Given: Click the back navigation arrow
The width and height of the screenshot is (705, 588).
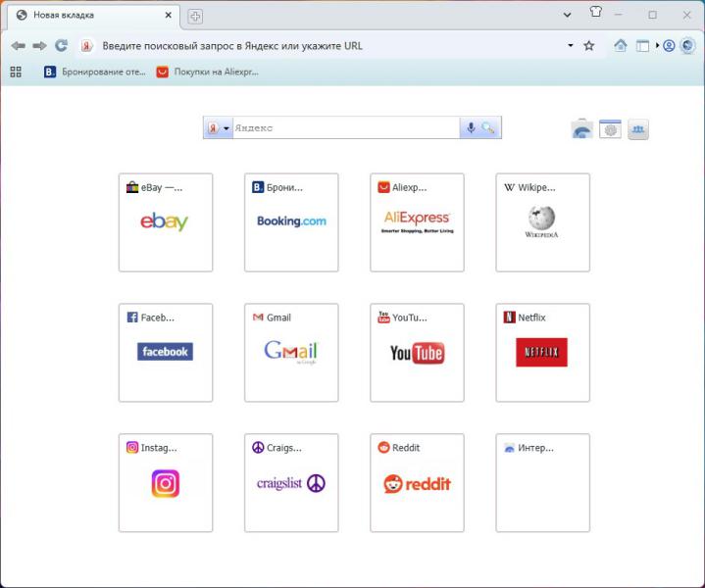Looking at the screenshot, I should pos(18,46).
